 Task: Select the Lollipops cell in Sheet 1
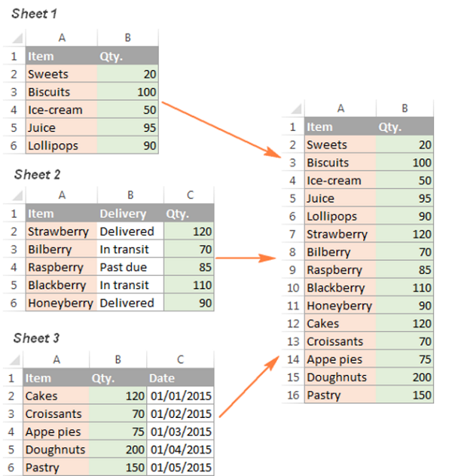[x=62, y=145]
